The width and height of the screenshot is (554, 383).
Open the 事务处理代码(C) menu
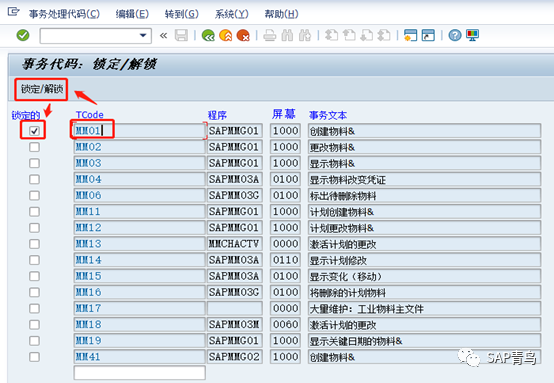pyautogui.click(x=64, y=14)
